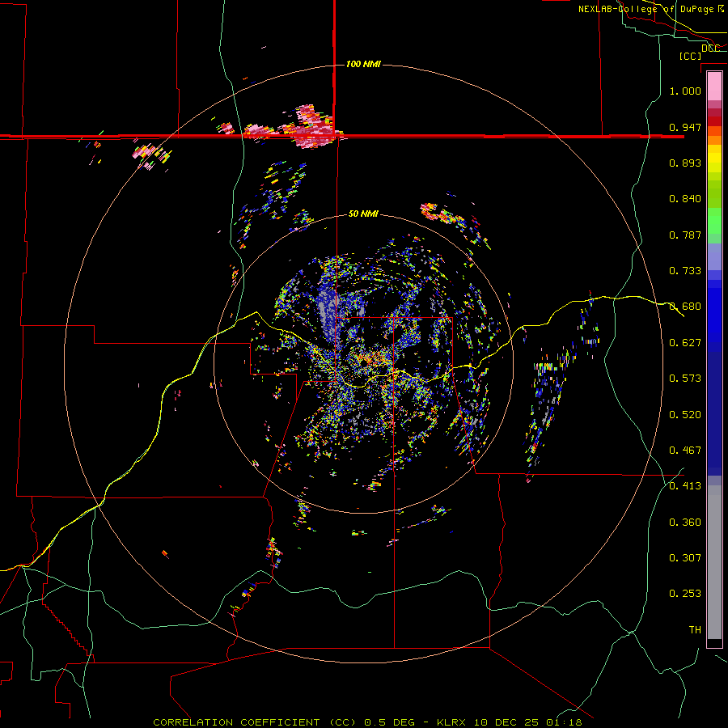Click the 0.253 legend value
The image size is (728, 728).
685,594
